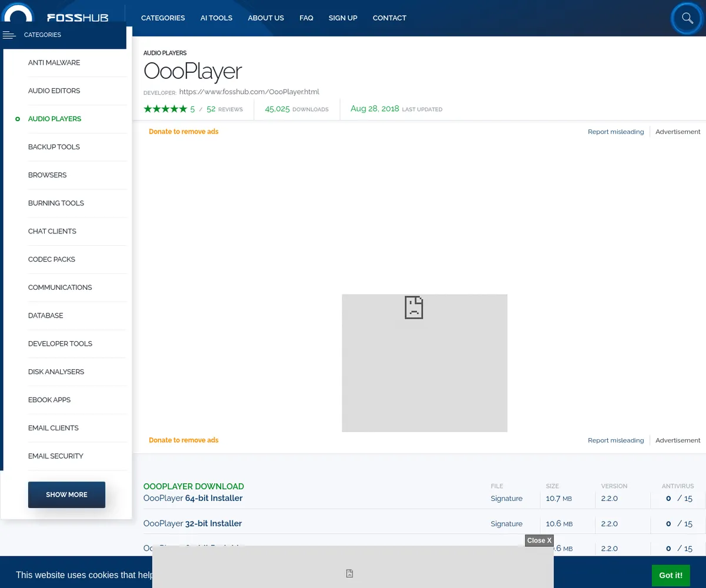706x588 pixels.
Task: Open the Sign Up page
Action: click(x=342, y=18)
